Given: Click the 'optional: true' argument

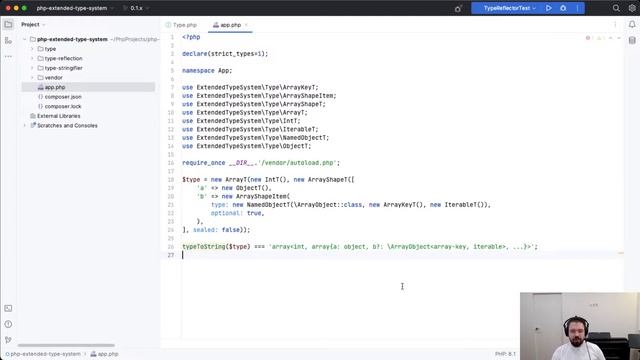Looking at the screenshot, I should point(237,213).
